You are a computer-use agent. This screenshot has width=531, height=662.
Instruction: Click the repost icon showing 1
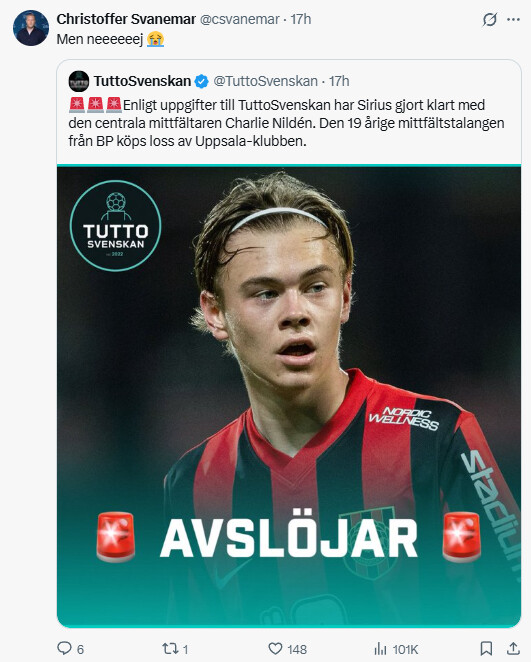tap(169, 648)
